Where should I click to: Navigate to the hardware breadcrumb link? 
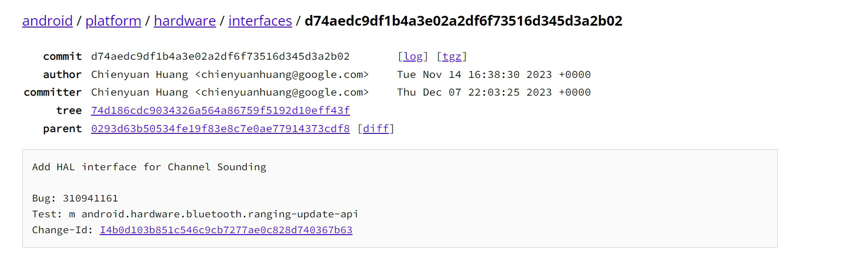click(185, 21)
